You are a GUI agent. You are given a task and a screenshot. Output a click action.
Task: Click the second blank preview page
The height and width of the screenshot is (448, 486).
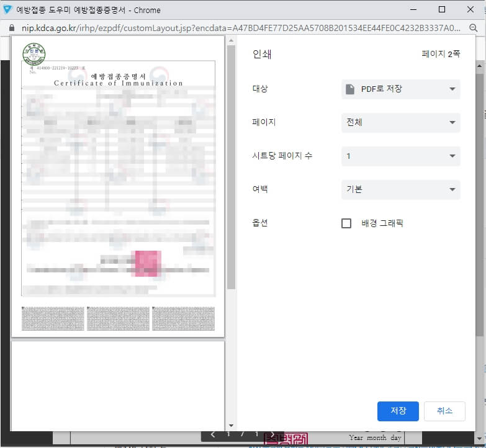(x=118, y=386)
